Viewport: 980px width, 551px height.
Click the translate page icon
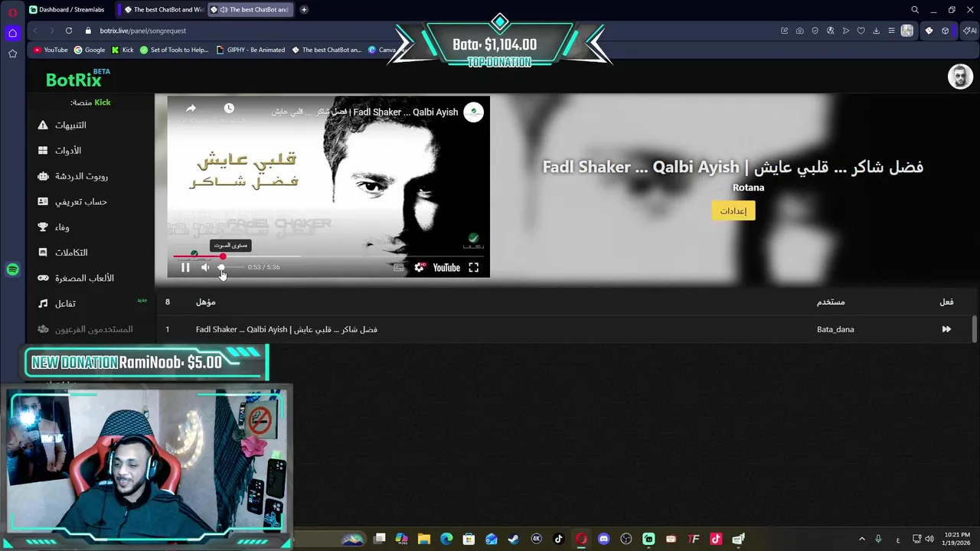[x=830, y=31]
